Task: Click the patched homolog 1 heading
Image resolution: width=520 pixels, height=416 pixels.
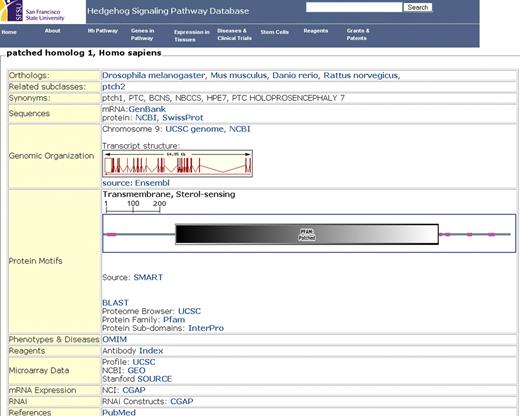Action: coord(84,53)
